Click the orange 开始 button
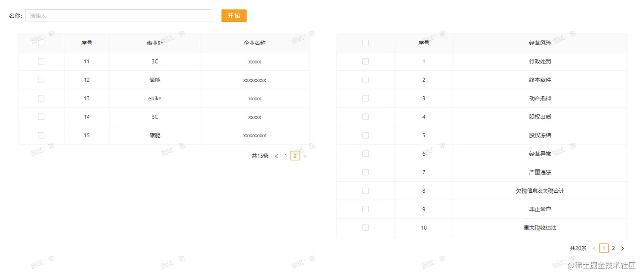The height and width of the screenshot is (278, 644). [234, 16]
